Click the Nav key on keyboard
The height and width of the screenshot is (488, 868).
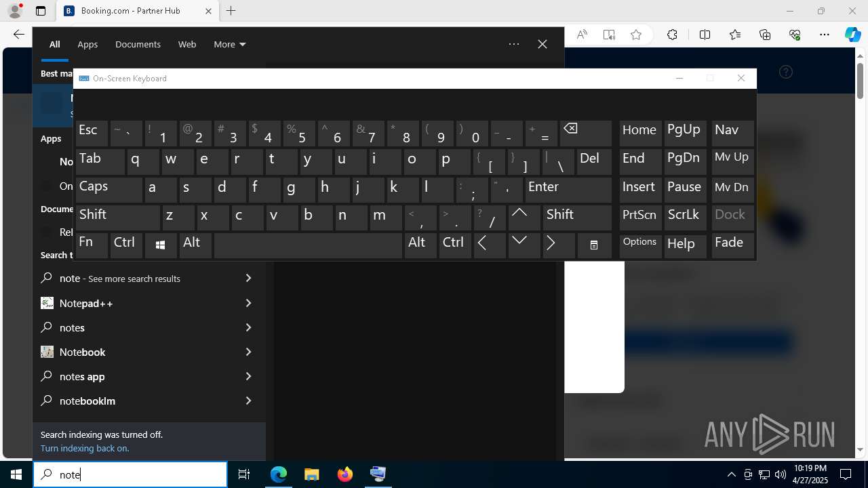tap(732, 134)
